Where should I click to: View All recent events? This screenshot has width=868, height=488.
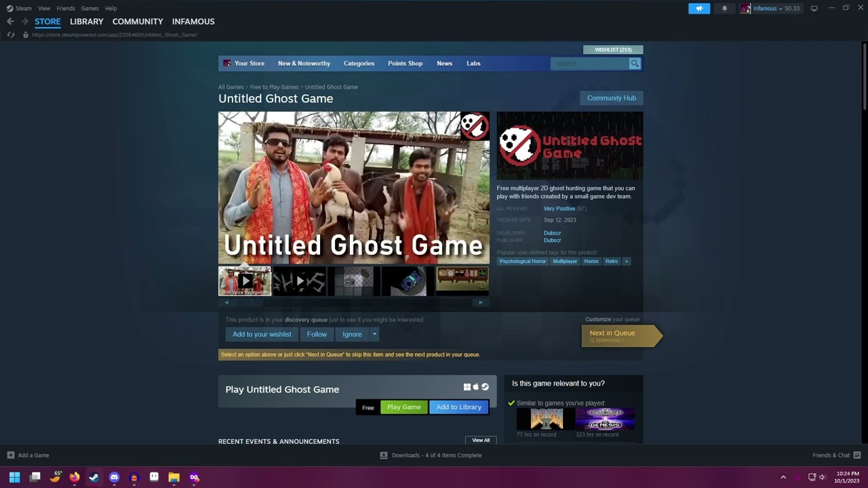point(481,440)
